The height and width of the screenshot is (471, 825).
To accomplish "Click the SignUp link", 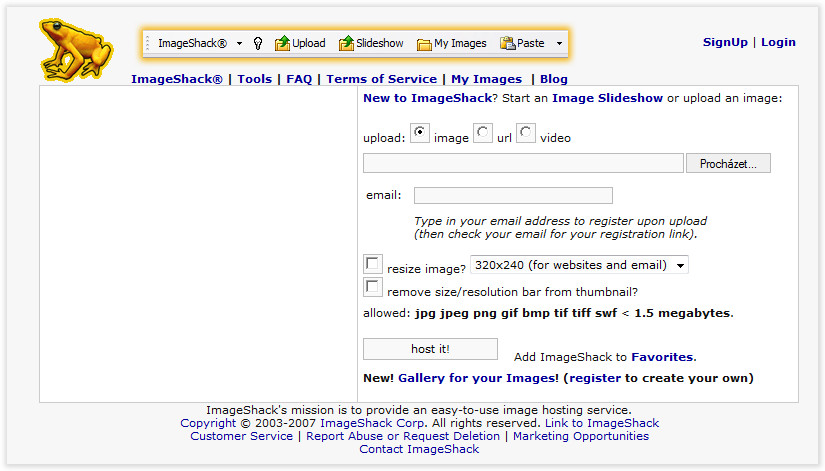I will point(725,42).
